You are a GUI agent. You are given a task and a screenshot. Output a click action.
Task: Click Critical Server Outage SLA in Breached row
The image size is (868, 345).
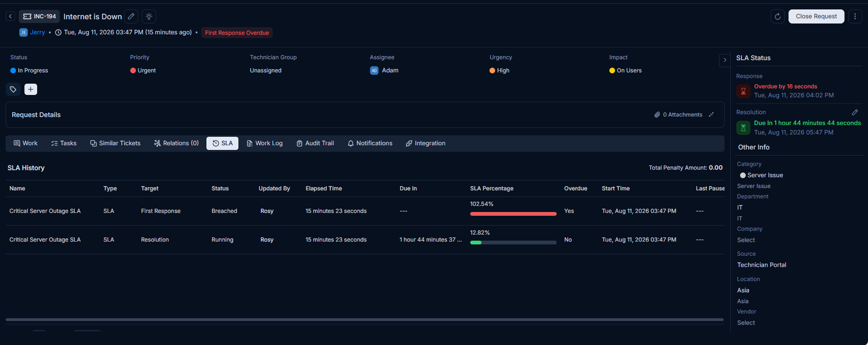(45, 211)
